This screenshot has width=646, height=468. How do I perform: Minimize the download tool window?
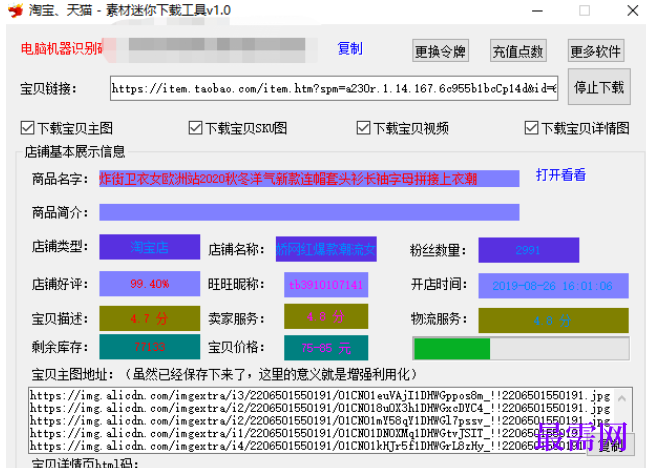tap(537, 11)
